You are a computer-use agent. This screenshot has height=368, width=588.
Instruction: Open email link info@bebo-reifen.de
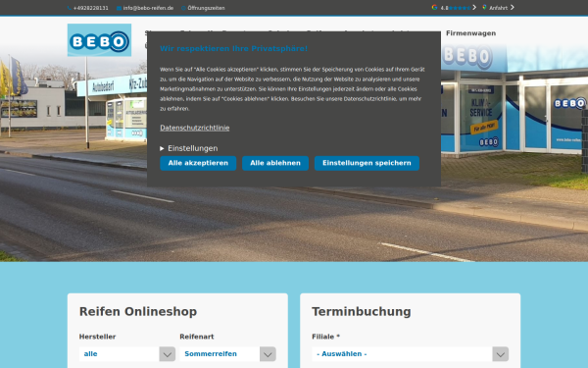[148, 8]
